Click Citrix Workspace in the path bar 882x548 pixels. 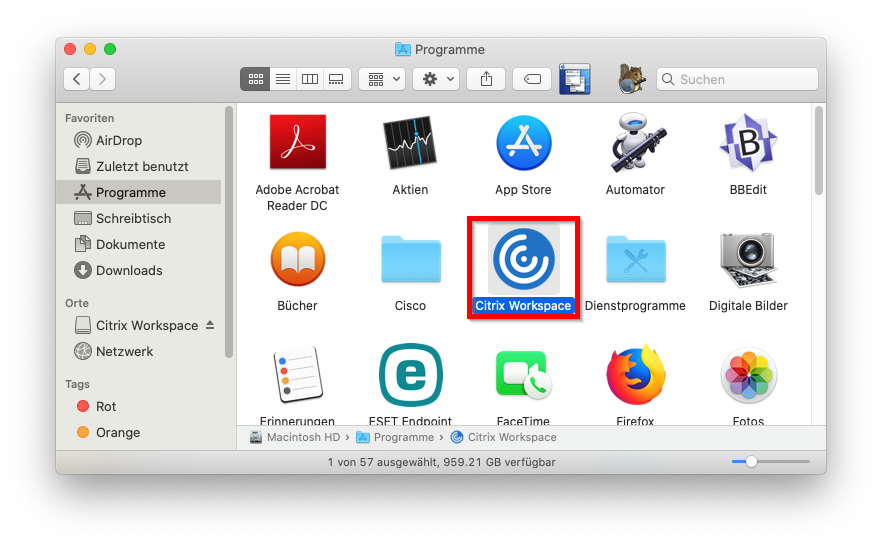[504, 437]
